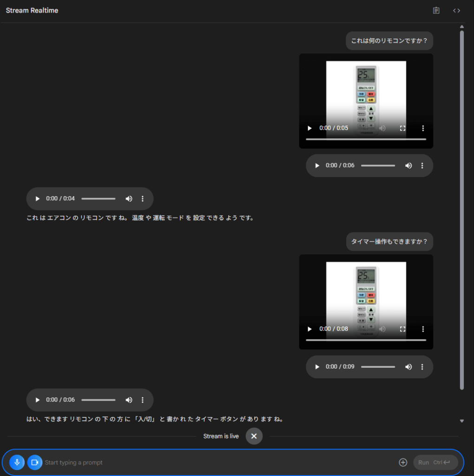
Task: Mute the 0:06 audio clip under the first video
Action: pos(408,165)
